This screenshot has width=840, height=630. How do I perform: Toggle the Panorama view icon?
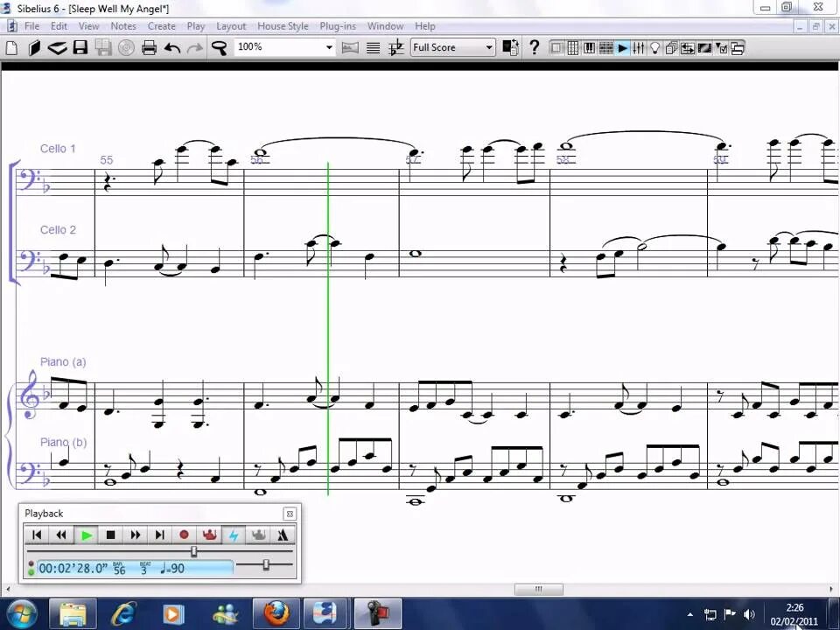tap(350, 47)
